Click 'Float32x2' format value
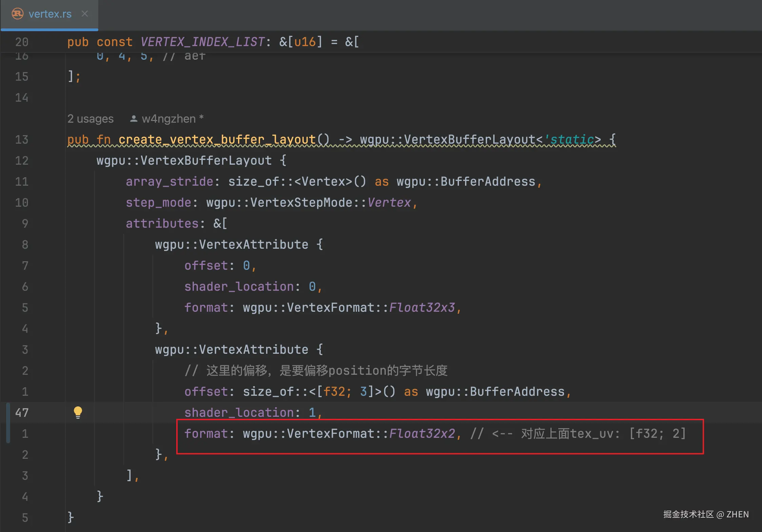The width and height of the screenshot is (762, 532). tap(422, 434)
